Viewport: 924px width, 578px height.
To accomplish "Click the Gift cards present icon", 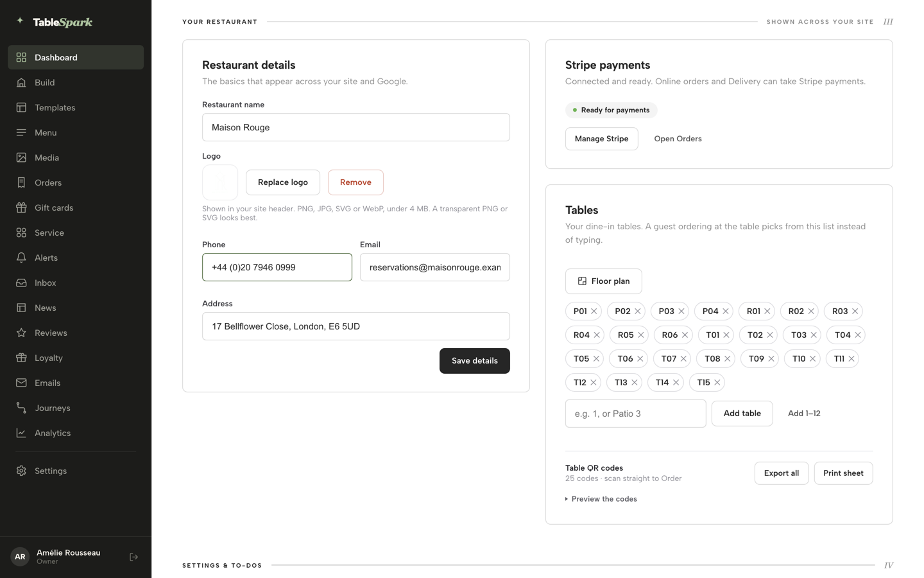I will coord(21,207).
